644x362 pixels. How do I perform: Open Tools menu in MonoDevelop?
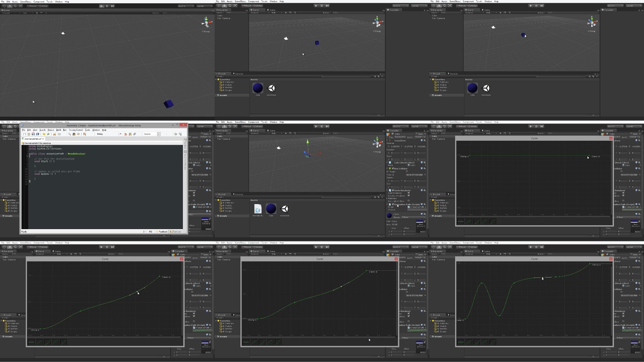pyautogui.click(x=87, y=130)
